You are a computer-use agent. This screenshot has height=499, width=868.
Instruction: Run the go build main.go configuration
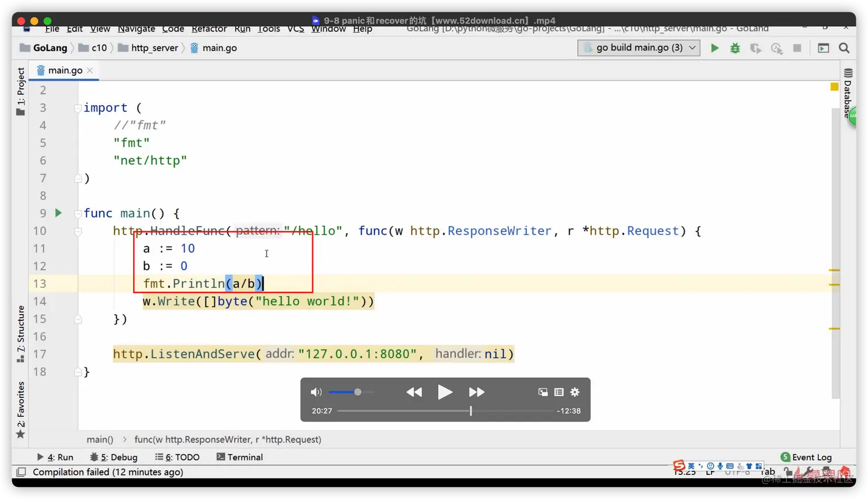click(715, 48)
